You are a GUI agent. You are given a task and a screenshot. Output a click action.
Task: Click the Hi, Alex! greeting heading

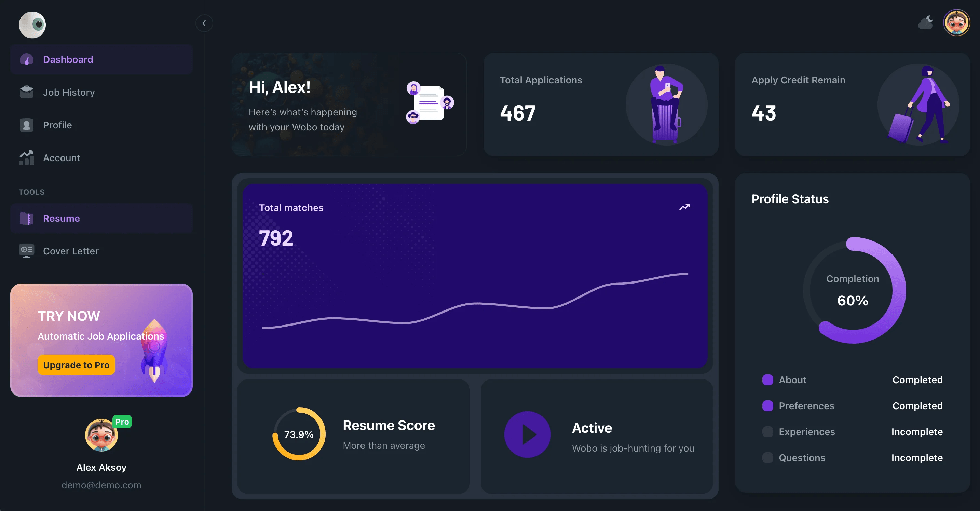[x=280, y=87]
